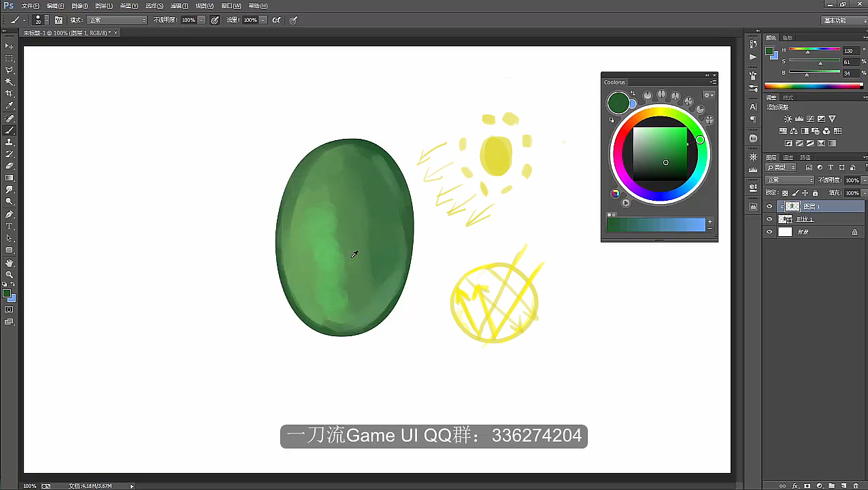The height and width of the screenshot is (490, 868).
Task: Select the 形状 1 layer thumbnail
Action: 785,219
